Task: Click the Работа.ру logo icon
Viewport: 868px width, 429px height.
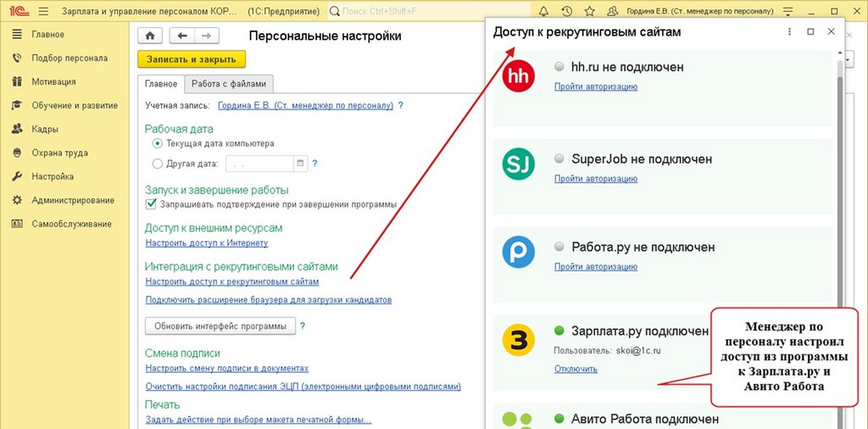Action: click(x=518, y=252)
